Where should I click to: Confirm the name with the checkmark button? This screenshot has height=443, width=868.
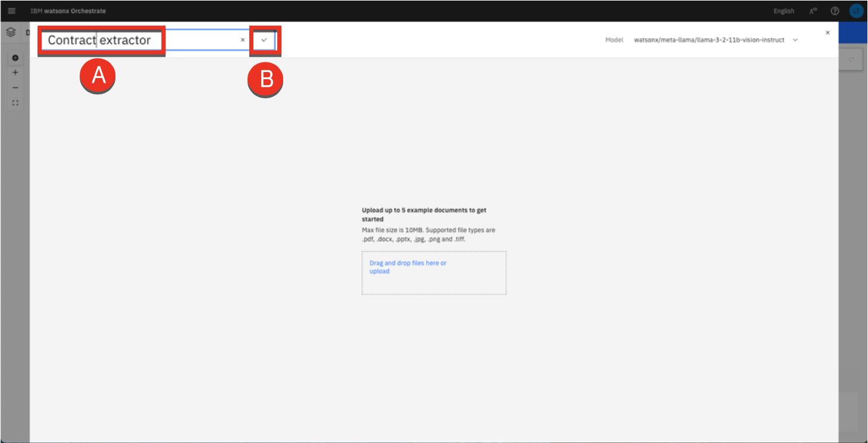coord(264,40)
